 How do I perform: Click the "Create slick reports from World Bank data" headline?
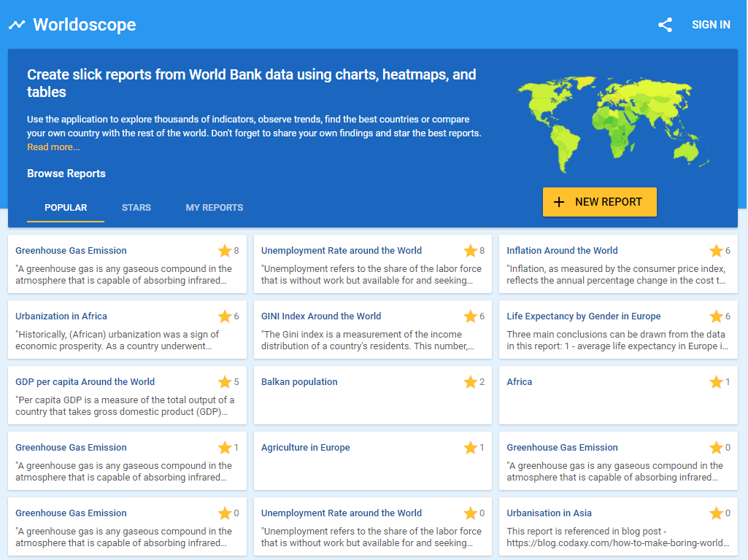[x=251, y=83]
